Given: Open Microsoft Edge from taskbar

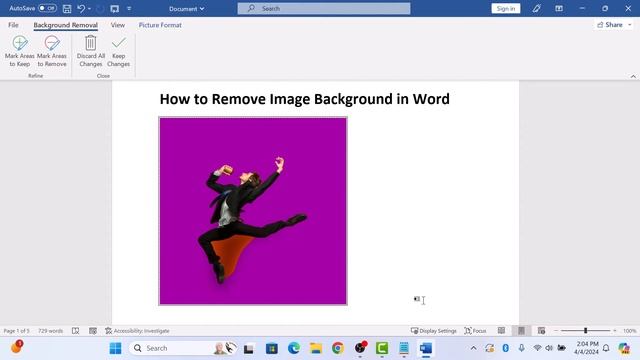Looking at the screenshot, I should point(293,348).
